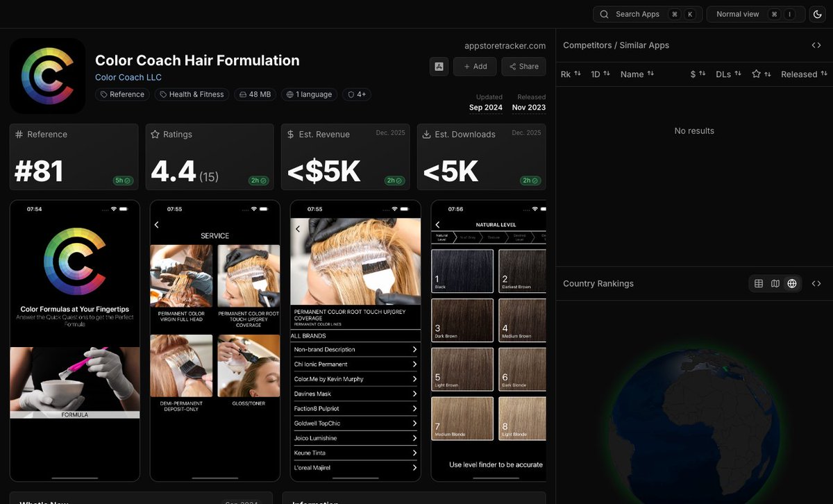This screenshot has height=504, width=833.
Task: Select the Health & Fitness tag
Action: coord(192,94)
